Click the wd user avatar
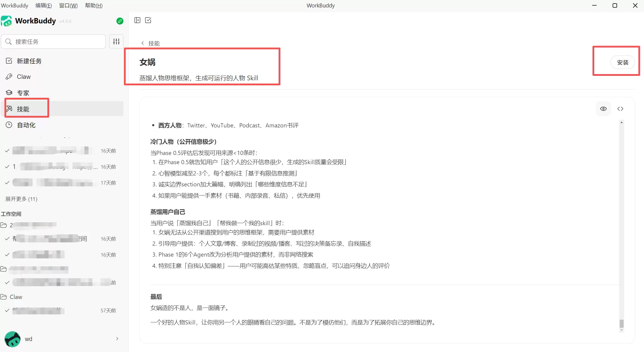 12,339
